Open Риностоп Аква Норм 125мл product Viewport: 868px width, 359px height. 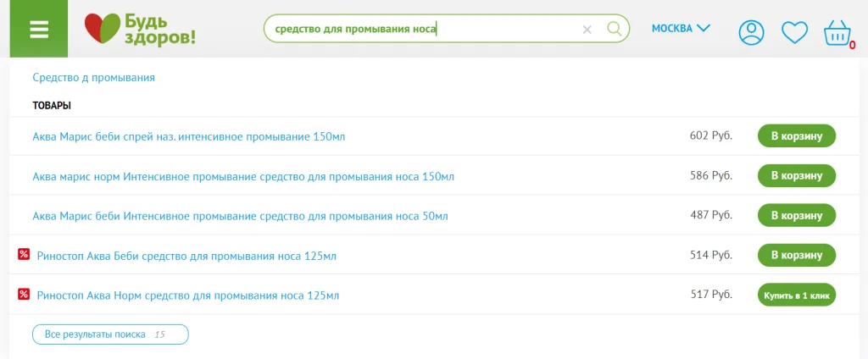(187, 295)
